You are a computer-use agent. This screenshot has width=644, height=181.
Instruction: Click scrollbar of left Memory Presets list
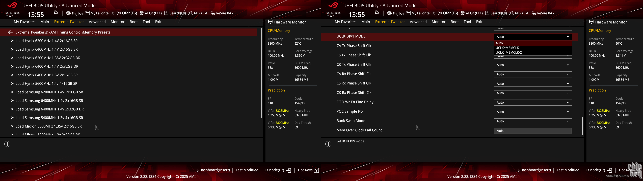[261, 73]
